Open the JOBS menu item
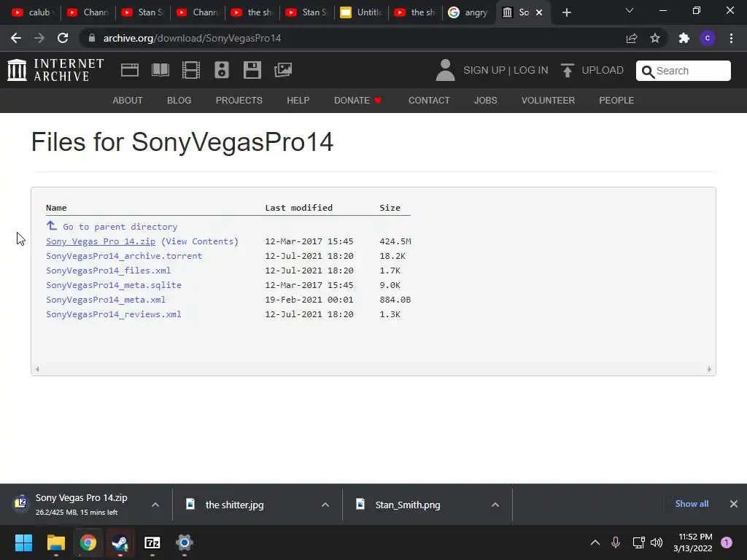This screenshot has width=747, height=560. [485, 101]
